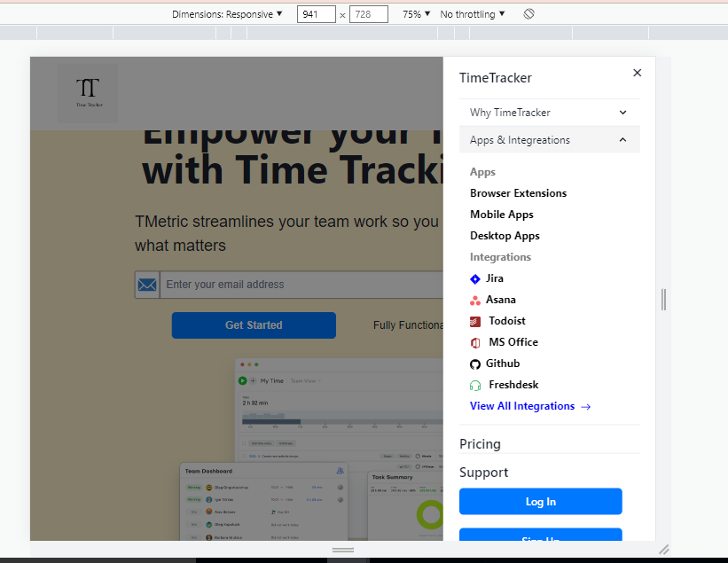
Task: Click the envelope icon beside email field
Action: pyautogui.click(x=147, y=285)
